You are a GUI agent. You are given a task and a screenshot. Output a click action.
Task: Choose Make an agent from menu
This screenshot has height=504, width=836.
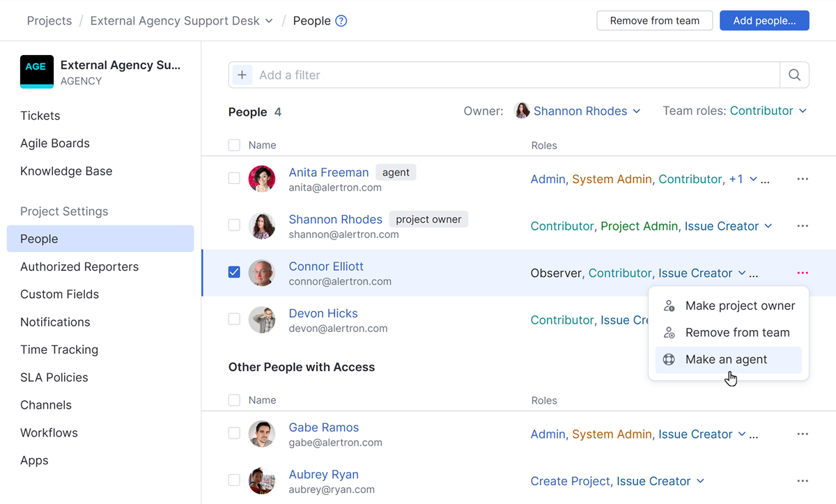tap(726, 359)
